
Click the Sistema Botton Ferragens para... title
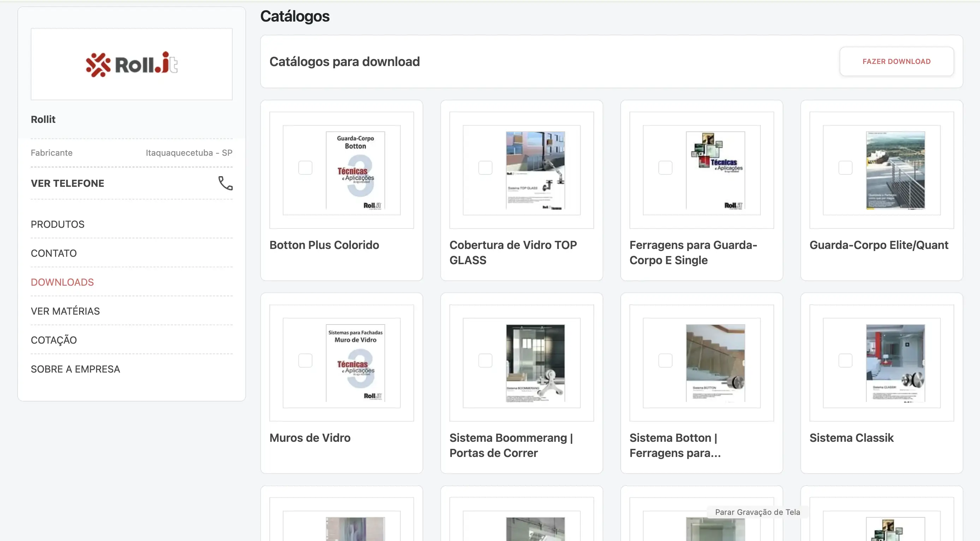(675, 445)
